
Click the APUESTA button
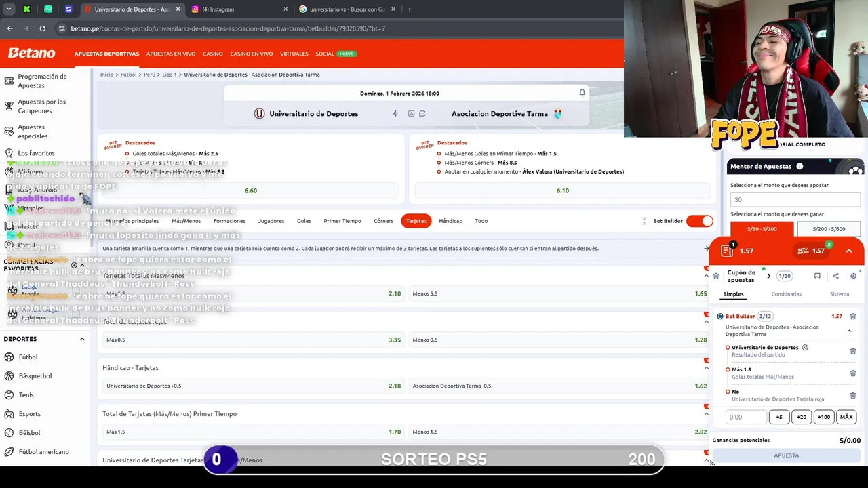(x=787, y=455)
